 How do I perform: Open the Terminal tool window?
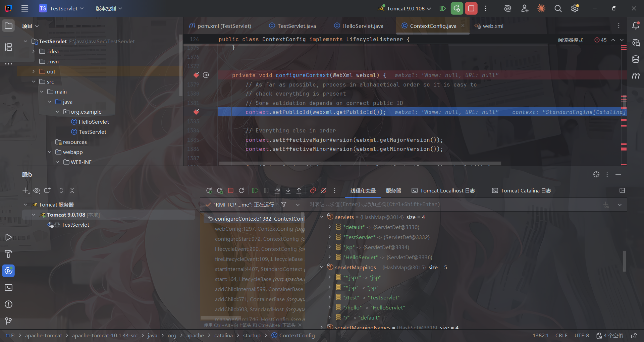8,288
